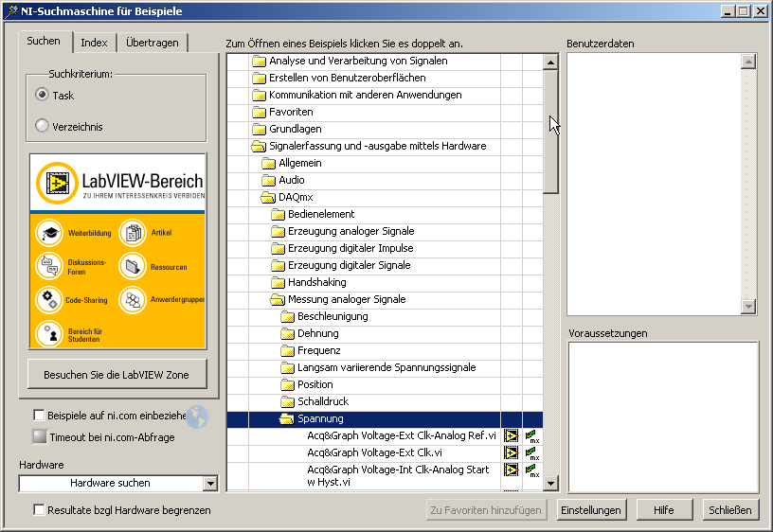Collapse the selected Spannung folder
773x532 pixels.
[x=287, y=419]
